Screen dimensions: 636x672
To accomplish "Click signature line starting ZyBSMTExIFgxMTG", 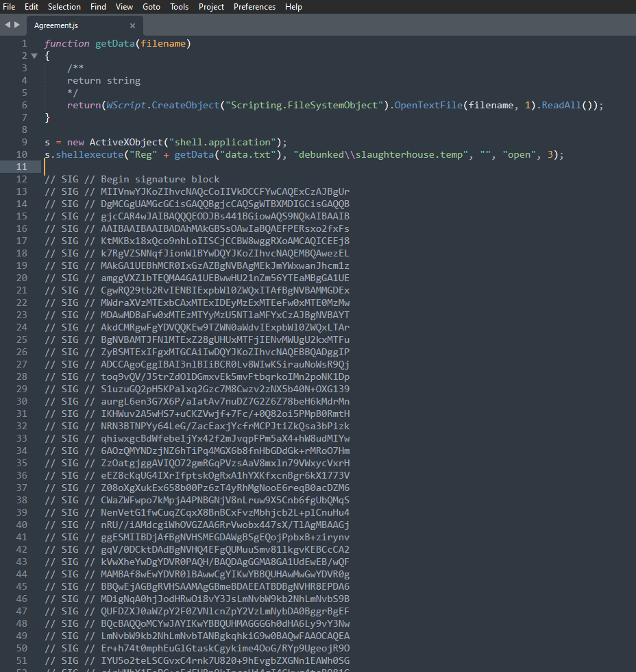I will point(225,352).
